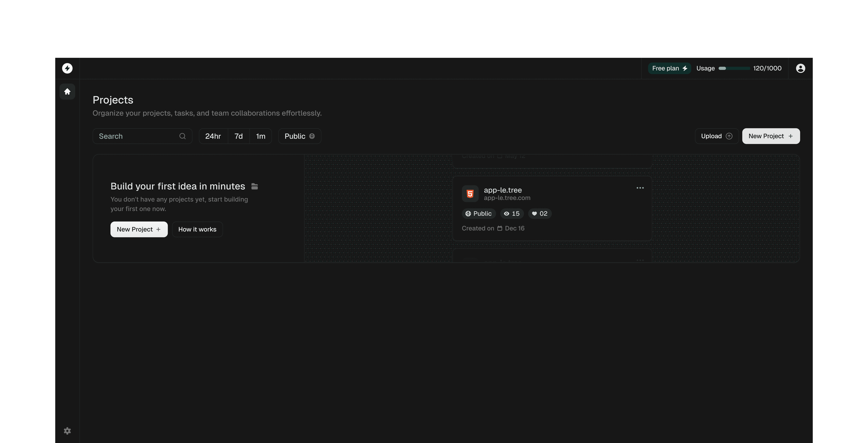The image size is (868, 443).
Task: Open the settings gear in sidebar
Action: [67, 431]
